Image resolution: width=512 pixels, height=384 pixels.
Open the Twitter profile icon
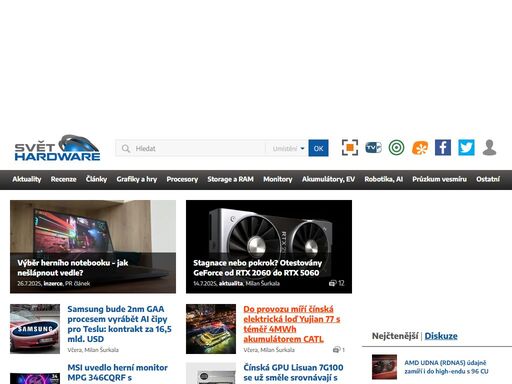tap(466, 148)
